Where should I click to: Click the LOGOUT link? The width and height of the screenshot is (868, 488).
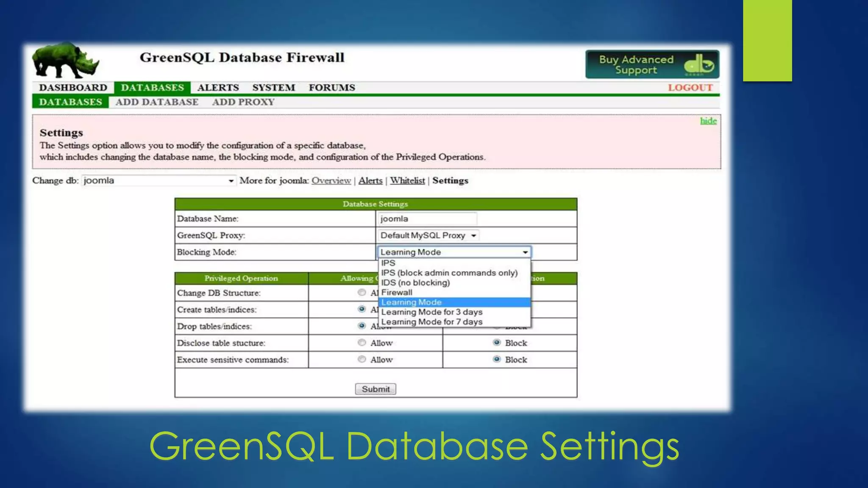[x=690, y=88]
